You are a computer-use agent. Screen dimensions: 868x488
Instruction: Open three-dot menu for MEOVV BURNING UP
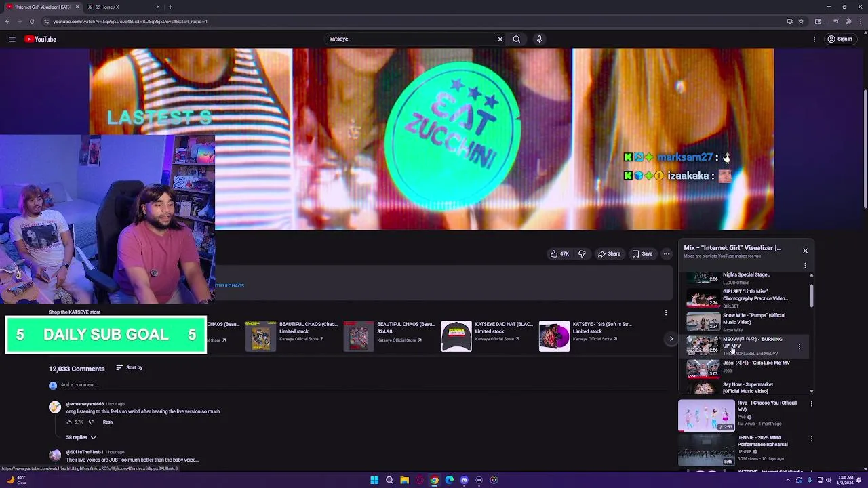(x=800, y=346)
